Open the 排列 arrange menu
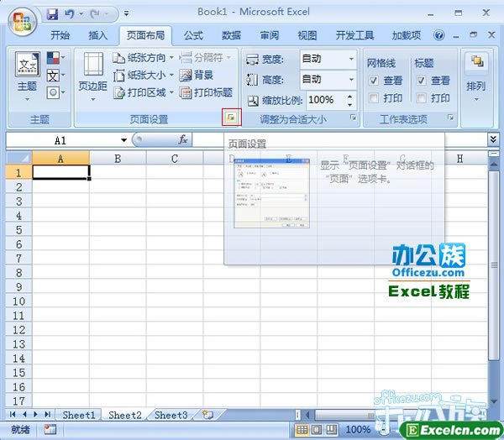Viewport: 504px width, 440px height. click(476, 76)
